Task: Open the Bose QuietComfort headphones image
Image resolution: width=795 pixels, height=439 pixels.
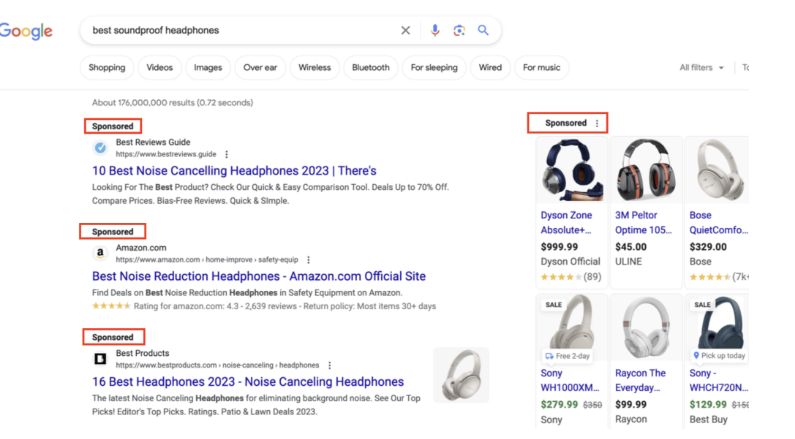Action: [x=717, y=170]
